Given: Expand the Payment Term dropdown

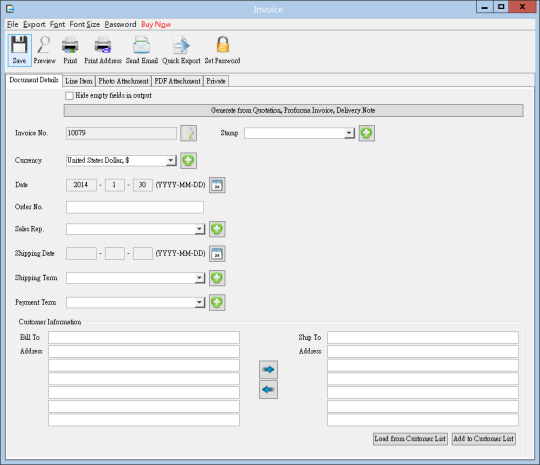Looking at the screenshot, I should tap(199, 302).
